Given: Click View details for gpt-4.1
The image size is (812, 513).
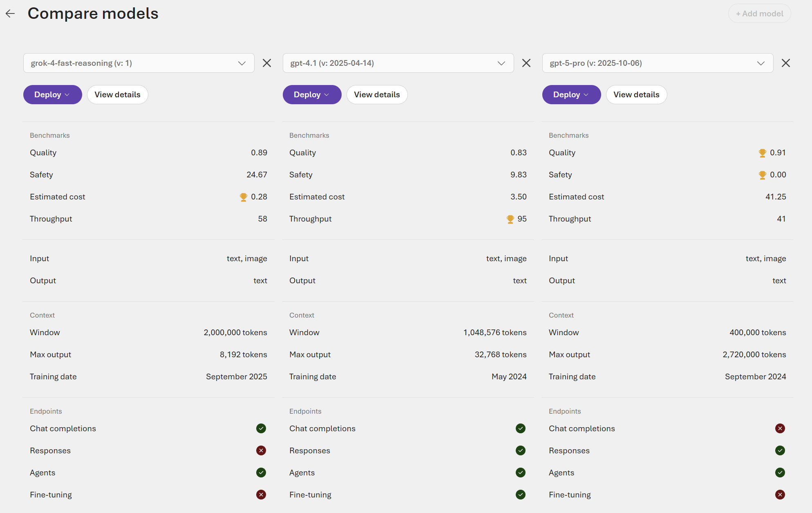Looking at the screenshot, I should point(377,94).
